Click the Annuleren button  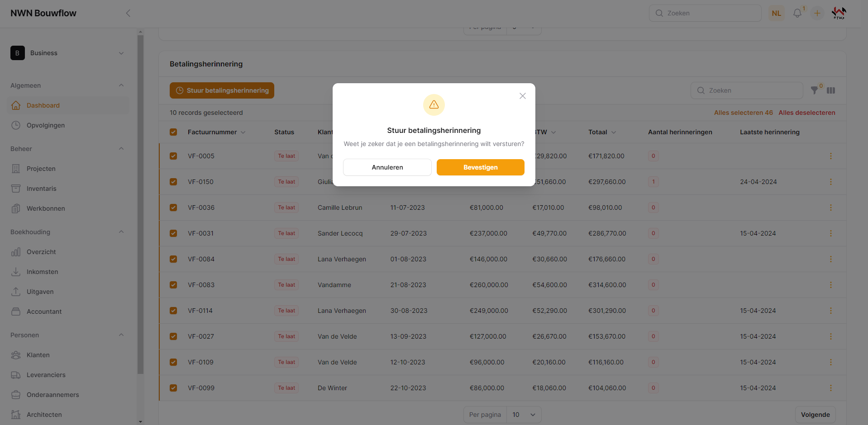tap(387, 167)
